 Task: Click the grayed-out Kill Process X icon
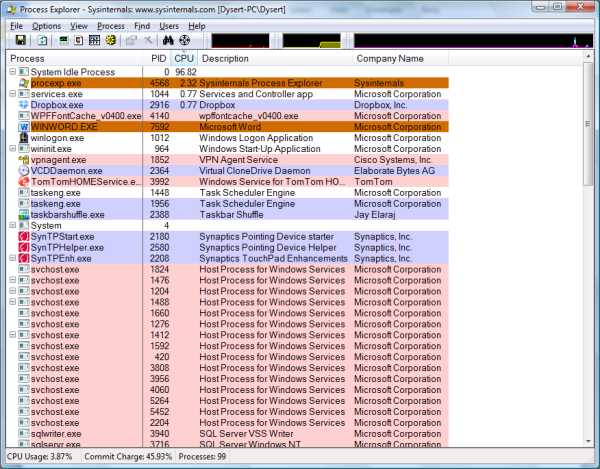pyautogui.click(x=148, y=40)
